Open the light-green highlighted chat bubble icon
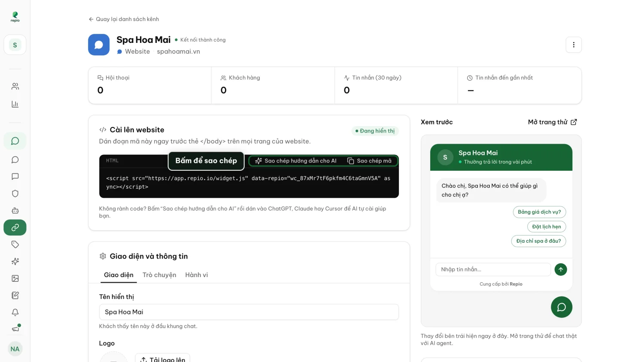 15,141
